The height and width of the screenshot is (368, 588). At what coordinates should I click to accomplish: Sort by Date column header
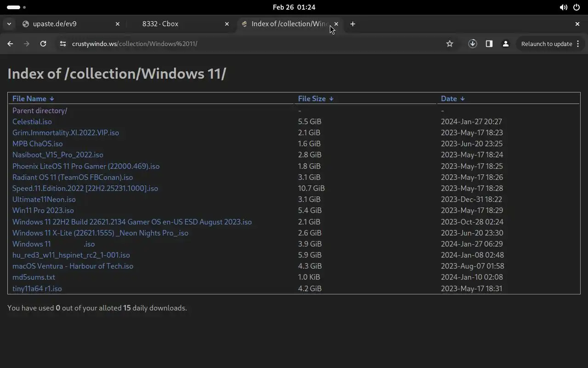pyautogui.click(x=453, y=98)
